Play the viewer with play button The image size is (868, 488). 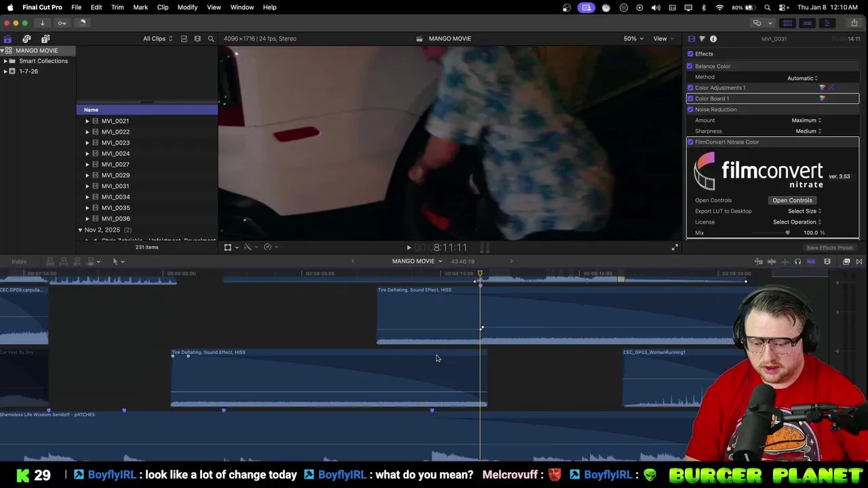coord(408,248)
